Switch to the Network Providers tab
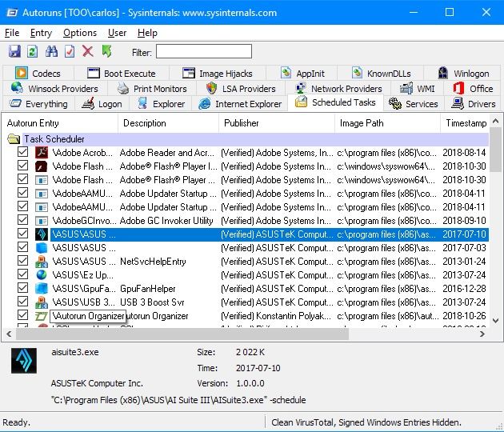 point(338,88)
